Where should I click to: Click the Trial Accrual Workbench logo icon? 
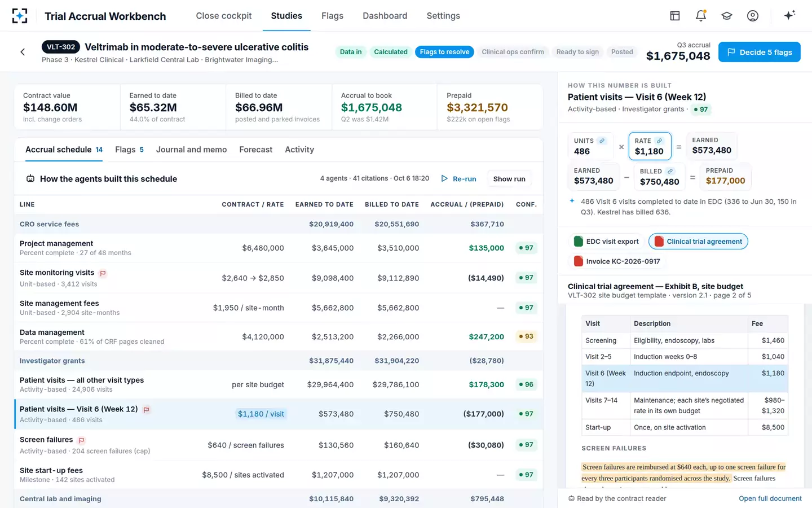pyautogui.click(x=20, y=16)
